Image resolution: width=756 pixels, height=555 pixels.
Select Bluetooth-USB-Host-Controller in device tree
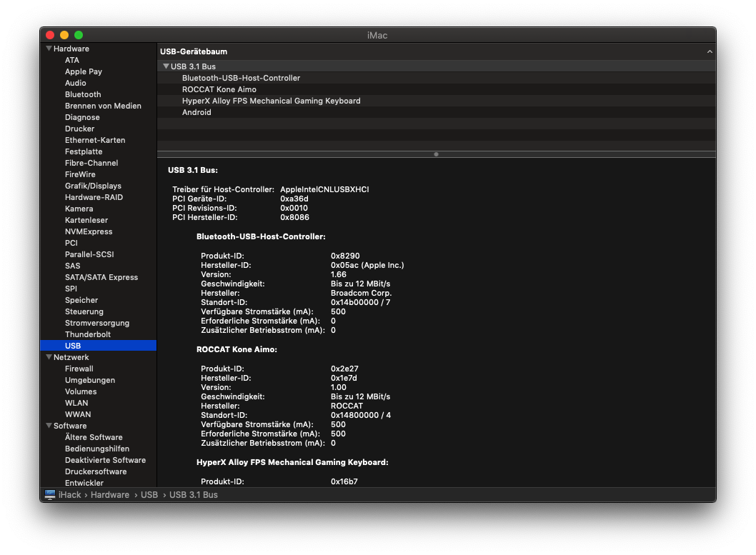(x=241, y=78)
